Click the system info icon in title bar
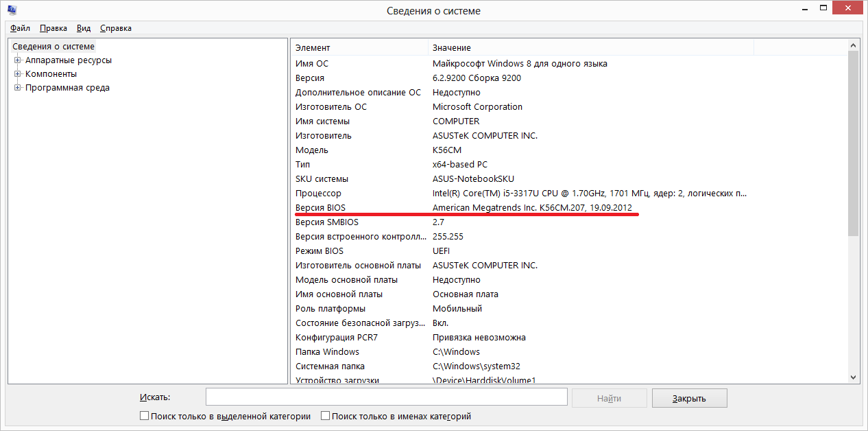This screenshot has height=431, width=868. pos(10,10)
